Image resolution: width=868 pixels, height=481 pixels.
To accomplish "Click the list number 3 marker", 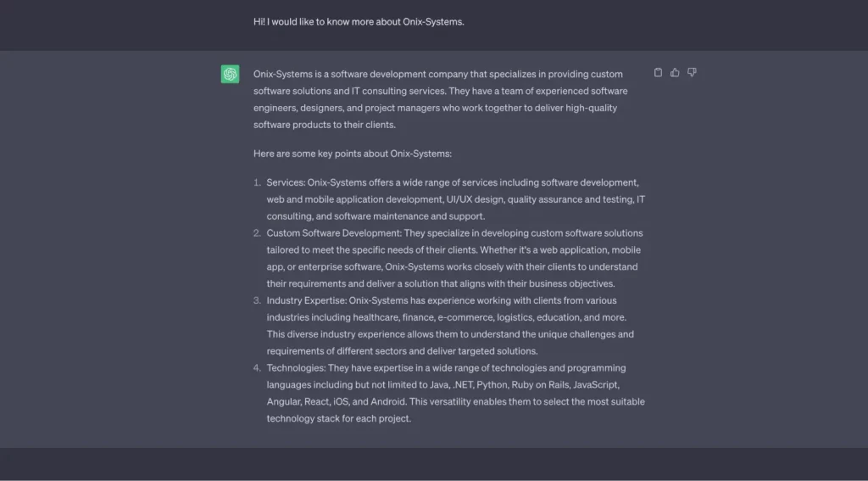I will click(x=257, y=300).
